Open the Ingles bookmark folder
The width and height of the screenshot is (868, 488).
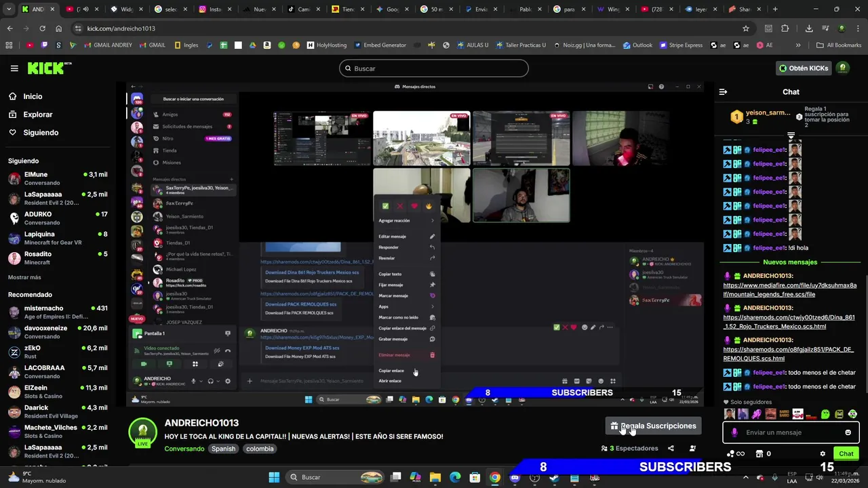pos(186,45)
